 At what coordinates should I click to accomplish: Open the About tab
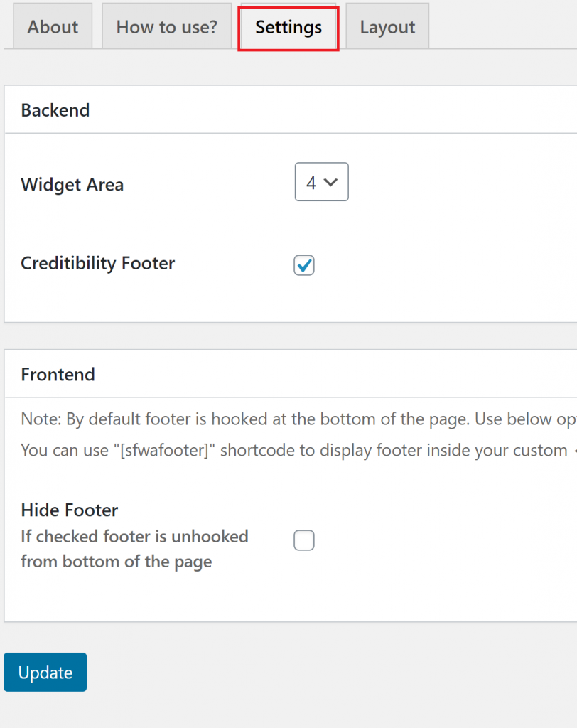click(x=52, y=27)
